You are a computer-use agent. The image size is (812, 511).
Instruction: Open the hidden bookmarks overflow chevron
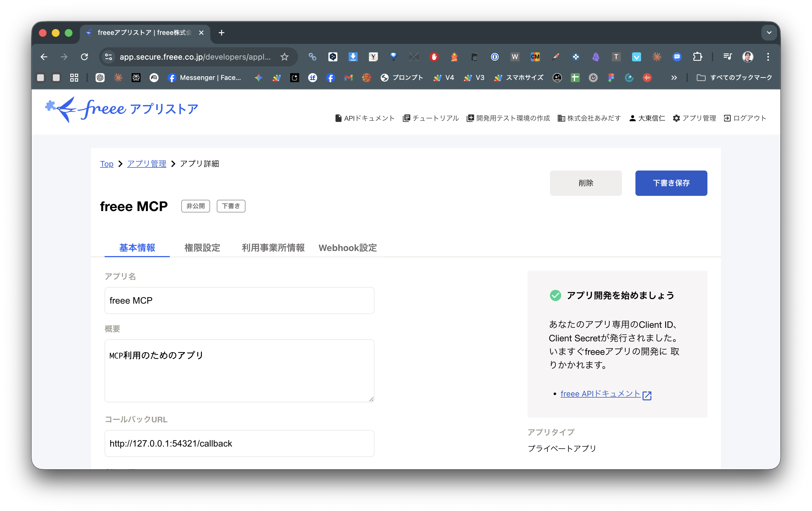coord(674,78)
